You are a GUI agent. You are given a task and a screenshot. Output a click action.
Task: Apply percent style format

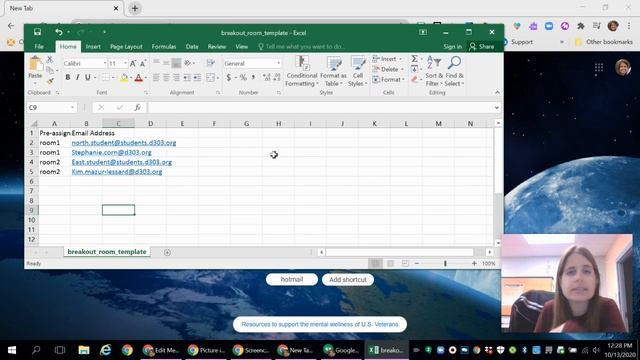coord(243,78)
